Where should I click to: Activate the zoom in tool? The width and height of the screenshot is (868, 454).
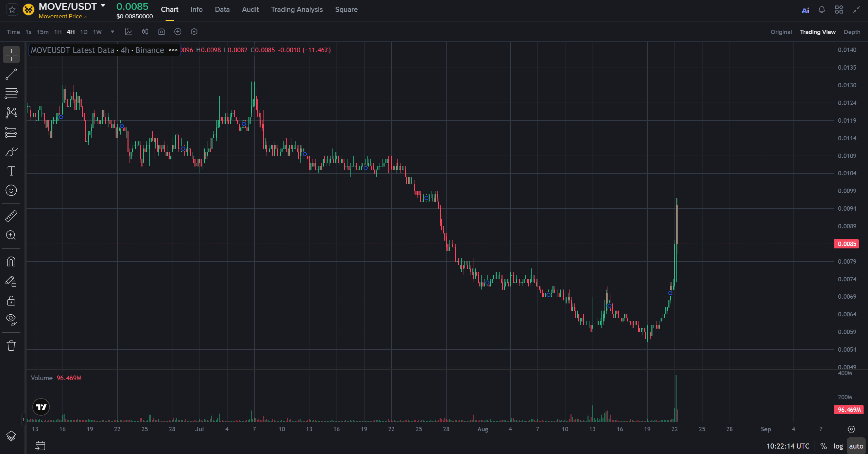pos(11,235)
